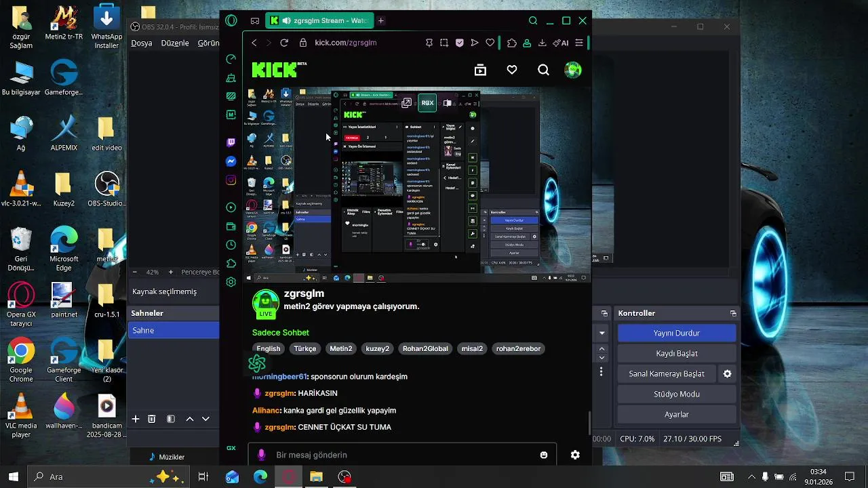Open the player icon in Opera sidebar

(x=231, y=207)
